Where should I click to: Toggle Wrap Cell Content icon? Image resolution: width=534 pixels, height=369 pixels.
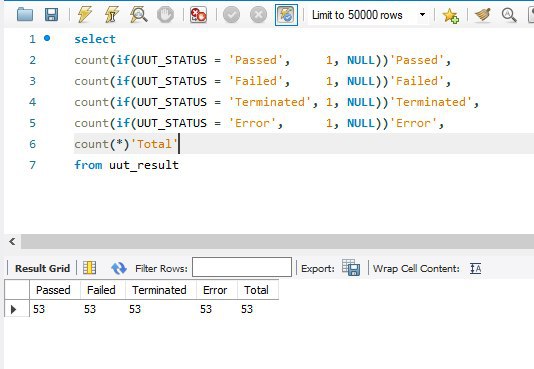[x=475, y=269]
